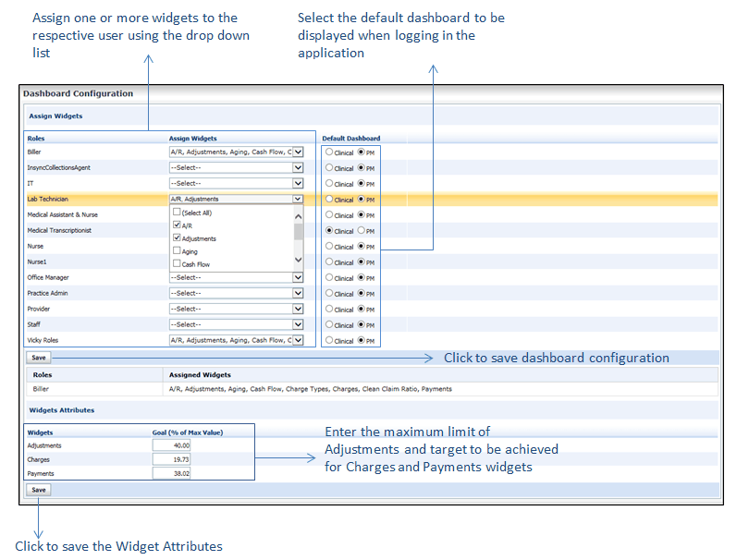Click Save below Widgets Attributes
749x560 pixels.
[x=39, y=490]
